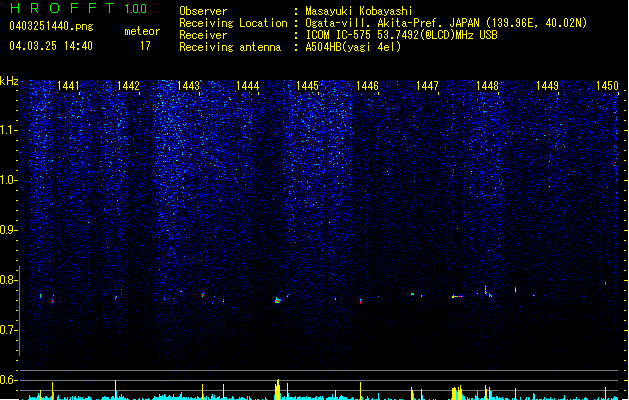
Task: Click the 1442 time marker
Action: tap(128, 86)
